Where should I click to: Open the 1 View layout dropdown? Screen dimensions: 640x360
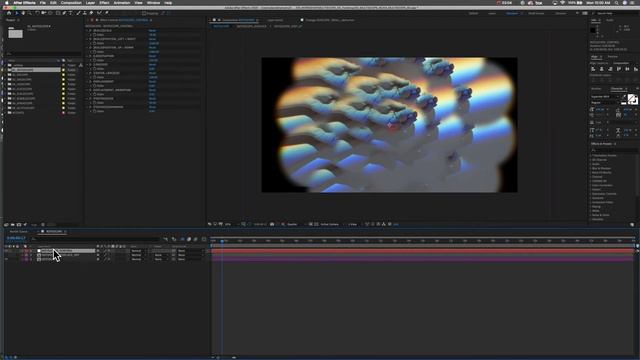[354, 224]
